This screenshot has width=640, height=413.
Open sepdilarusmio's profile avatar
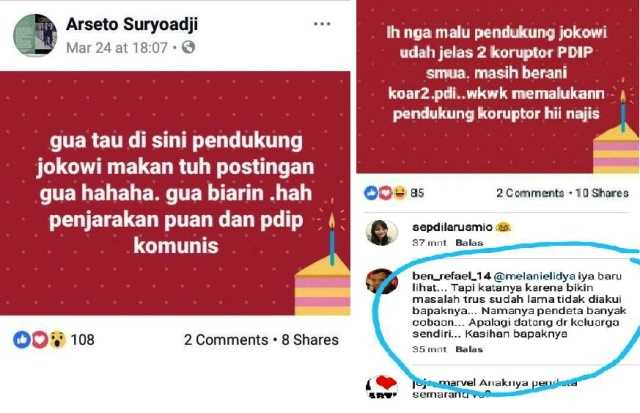pos(382,233)
